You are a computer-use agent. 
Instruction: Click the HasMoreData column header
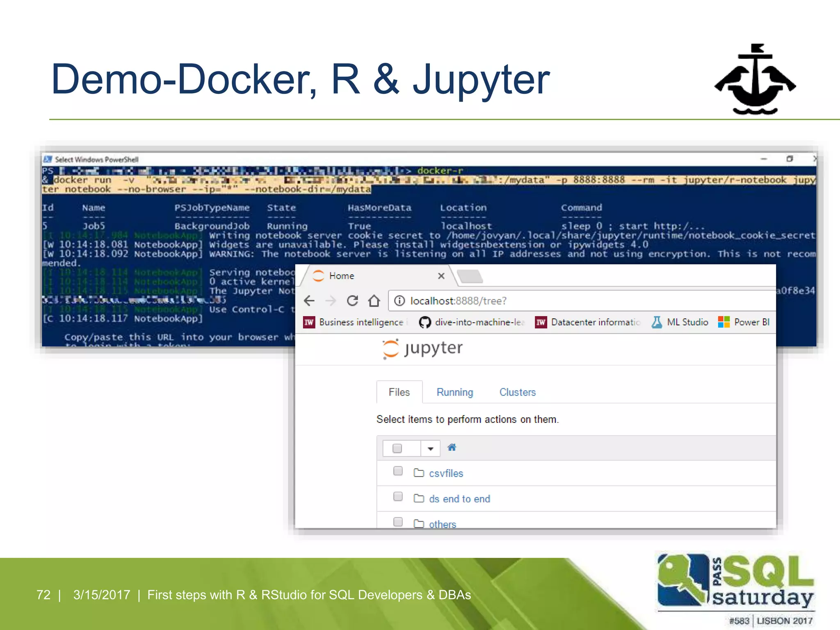tap(379, 208)
